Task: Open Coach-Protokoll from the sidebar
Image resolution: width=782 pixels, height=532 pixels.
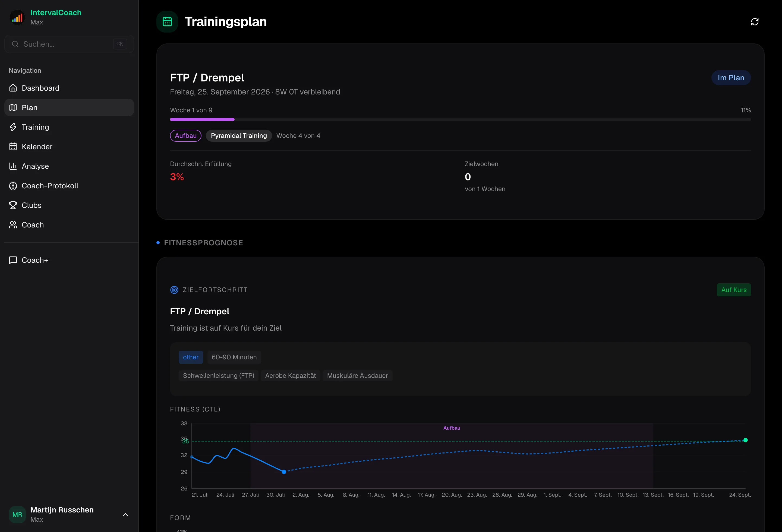Action: [x=69, y=186]
